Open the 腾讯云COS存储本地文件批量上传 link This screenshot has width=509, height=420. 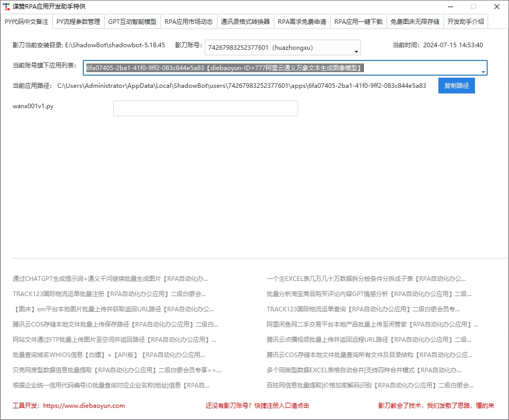pyautogui.click(x=115, y=325)
